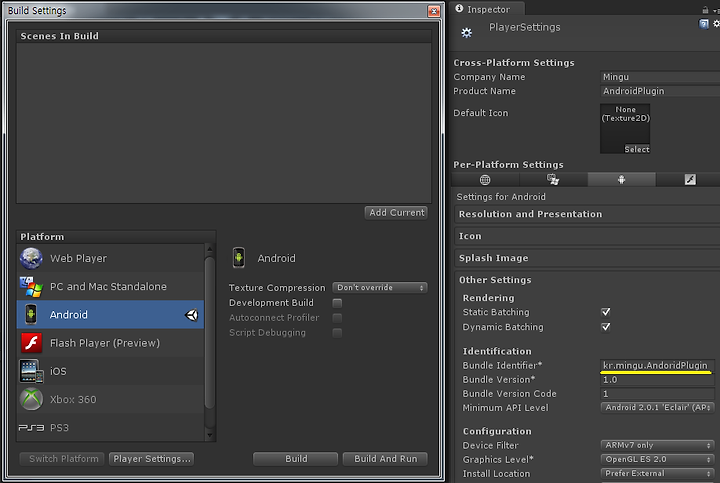The height and width of the screenshot is (483, 720).
Task: Open the Texture Compression dropdown
Action: click(x=380, y=287)
